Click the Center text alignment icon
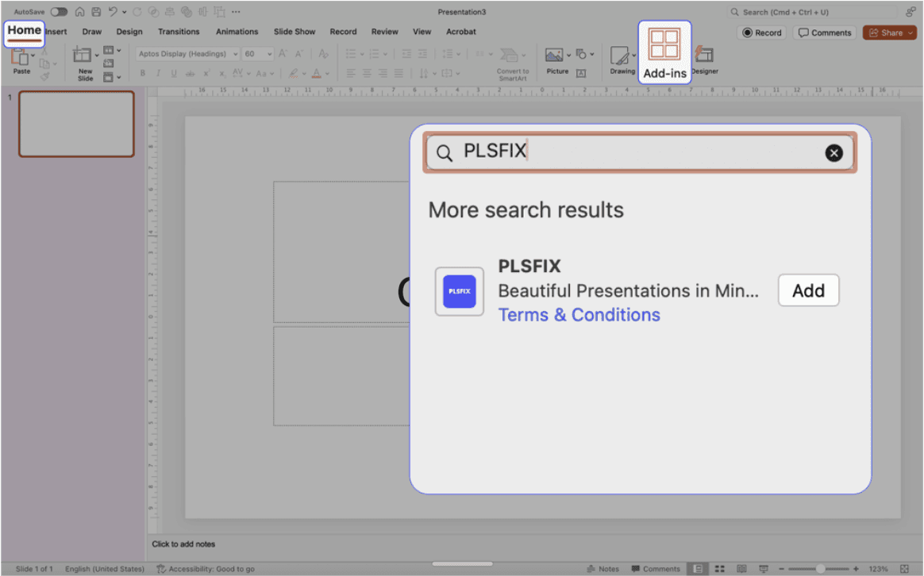 click(367, 74)
